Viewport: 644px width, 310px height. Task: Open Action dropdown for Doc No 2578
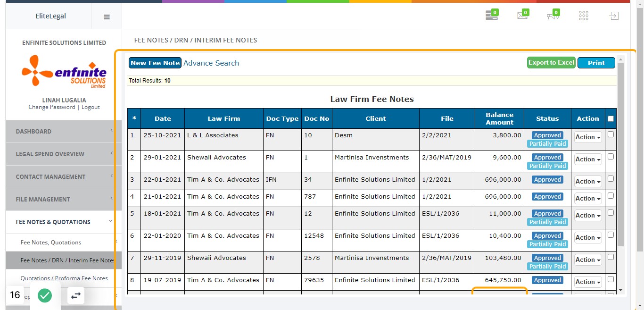(588, 260)
